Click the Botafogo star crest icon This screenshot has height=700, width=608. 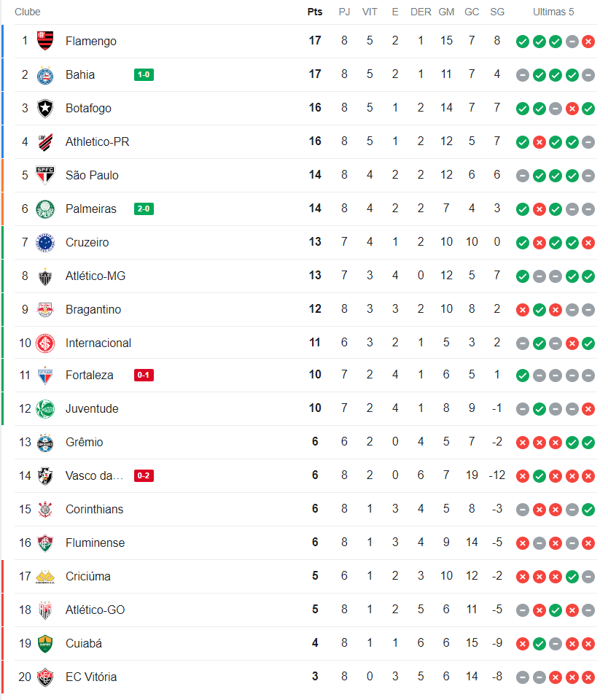45,108
